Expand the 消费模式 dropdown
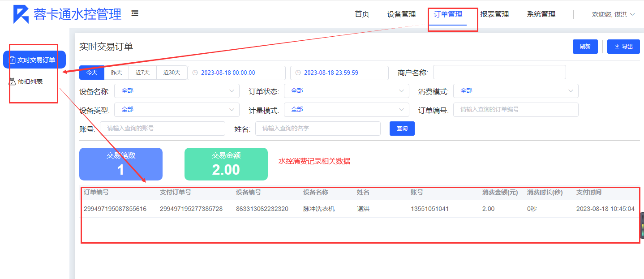 click(516, 91)
